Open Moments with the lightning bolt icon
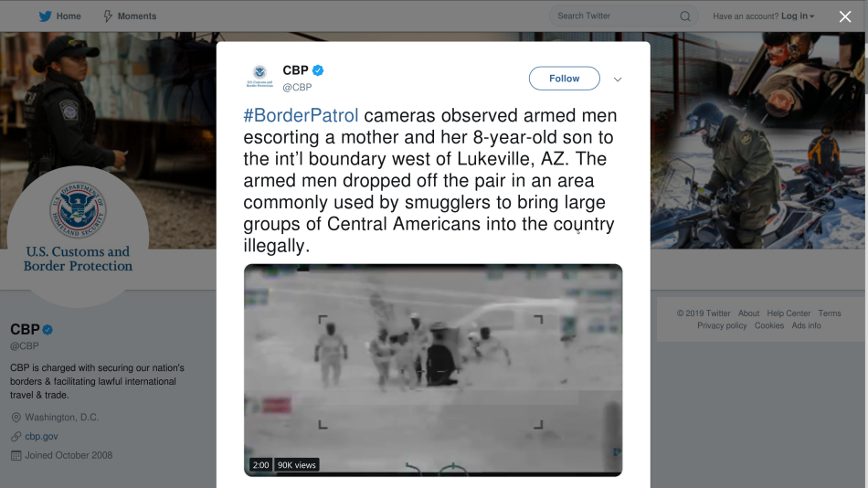Viewport: 868px width, 488px height. (108, 16)
